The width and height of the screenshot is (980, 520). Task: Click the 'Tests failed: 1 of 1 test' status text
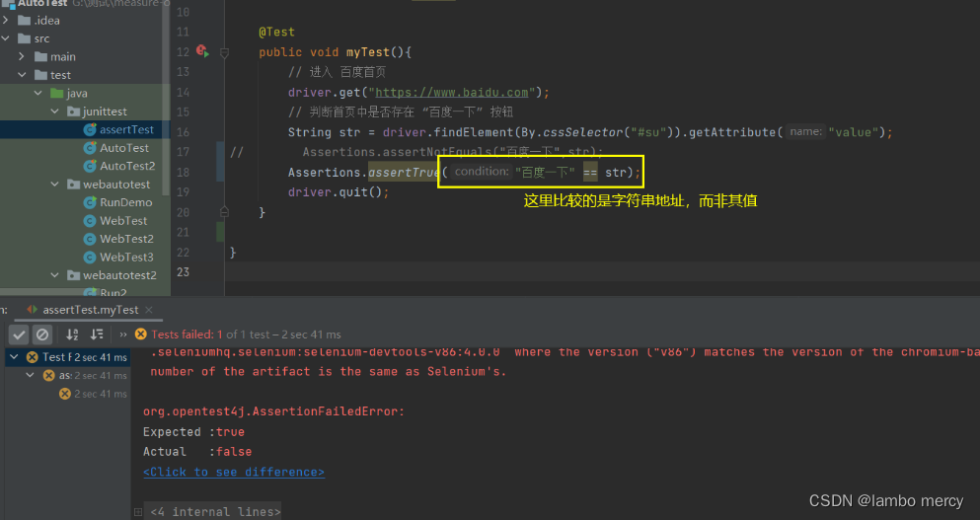pyautogui.click(x=247, y=334)
